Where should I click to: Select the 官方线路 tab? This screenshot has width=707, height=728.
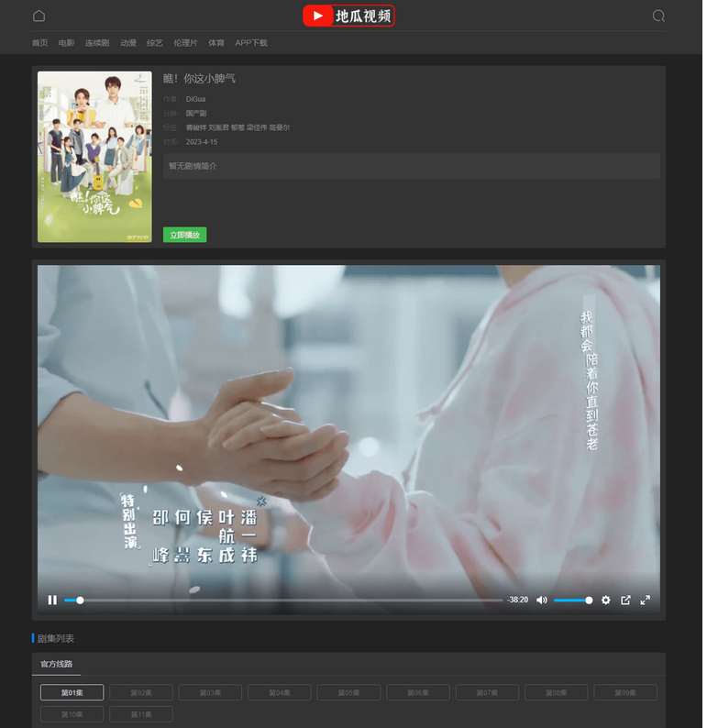56,663
